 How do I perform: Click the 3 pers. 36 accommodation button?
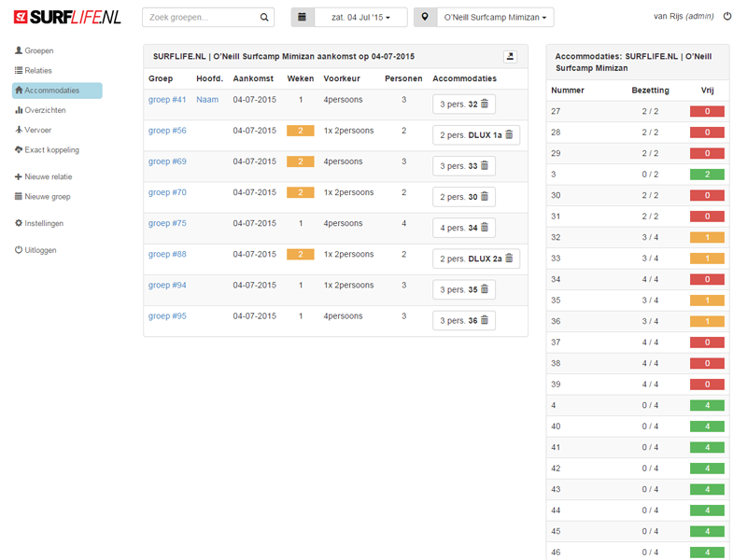464,321
